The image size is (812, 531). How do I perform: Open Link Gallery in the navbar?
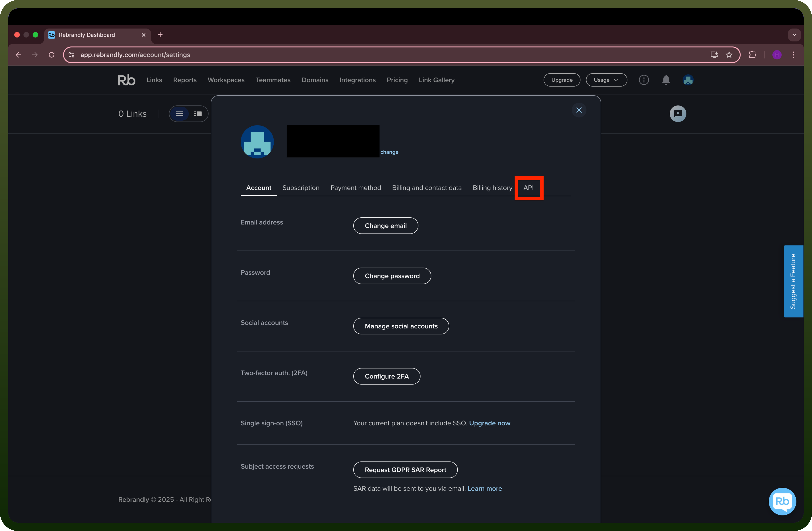click(437, 80)
